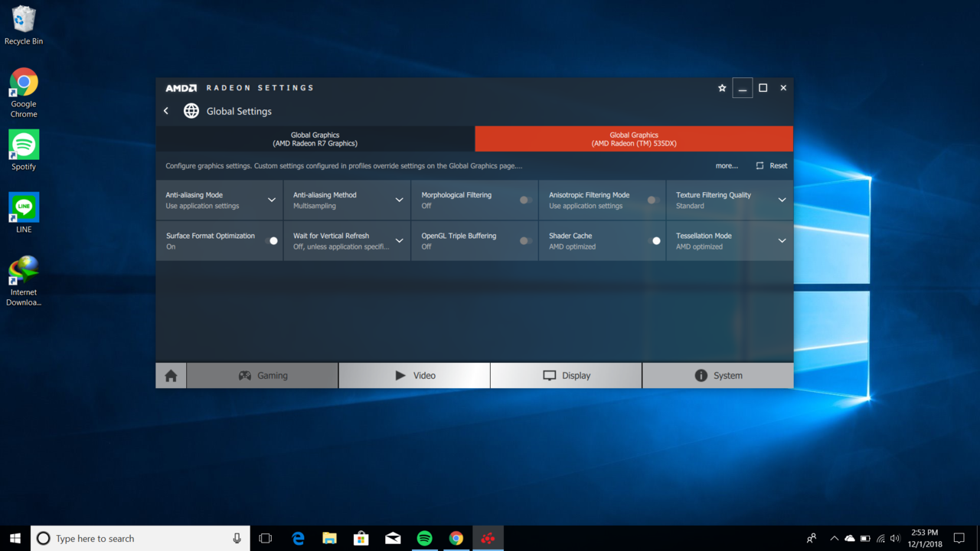Viewport: 980px width, 551px height.
Task: Click Radeon Settings taskbar icon
Action: point(488,538)
